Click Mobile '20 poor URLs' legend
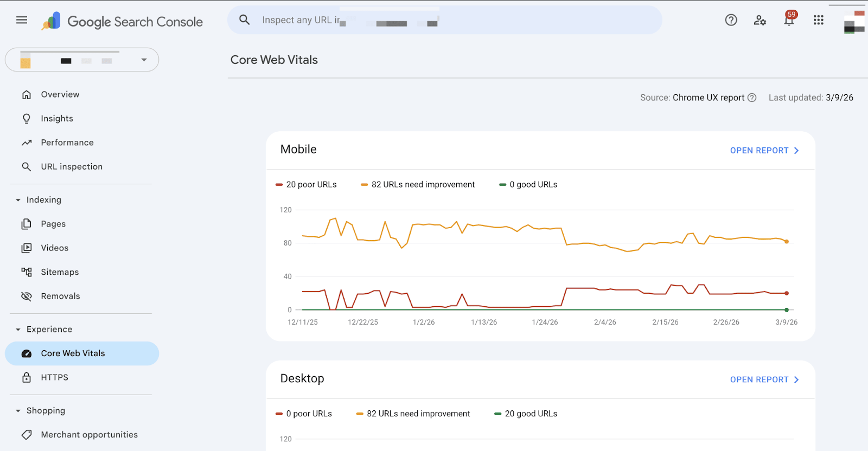Viewport: 868px width, 451px height. [306, 185]
